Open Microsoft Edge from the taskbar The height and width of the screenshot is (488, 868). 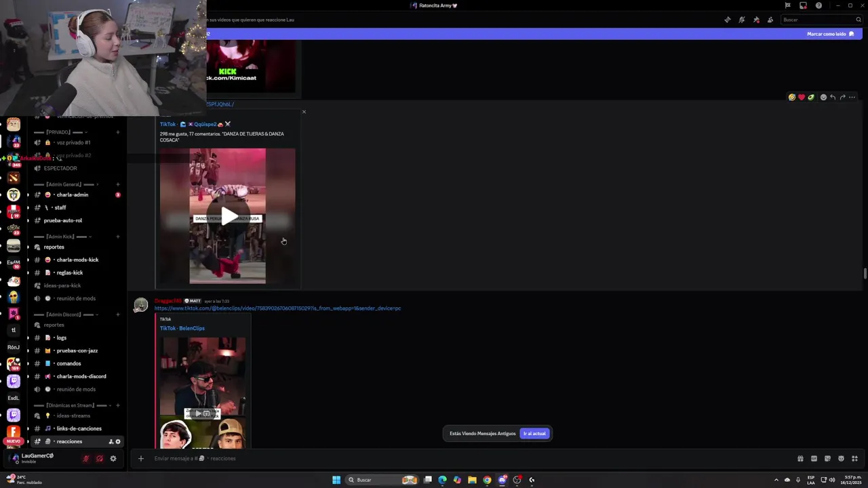click(x=442, y=480)
